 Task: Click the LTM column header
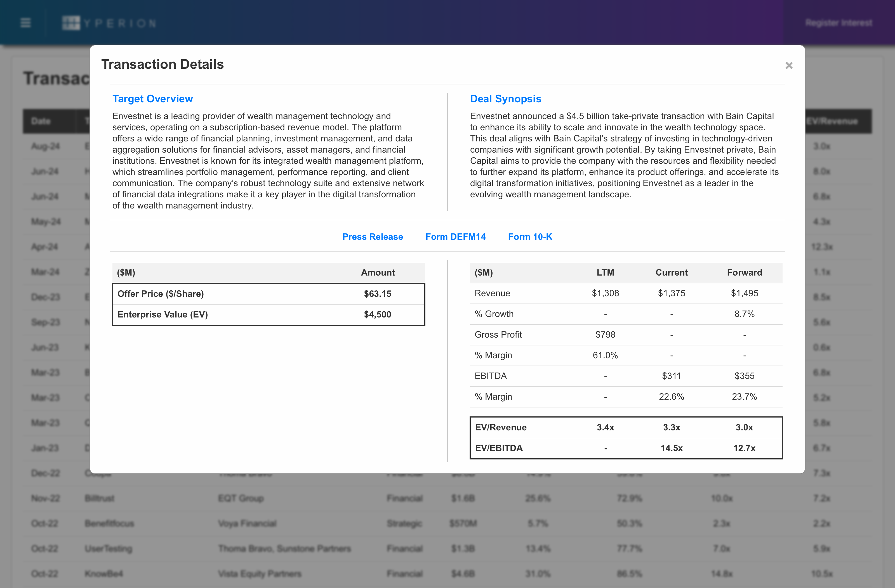tap(605, 273)
